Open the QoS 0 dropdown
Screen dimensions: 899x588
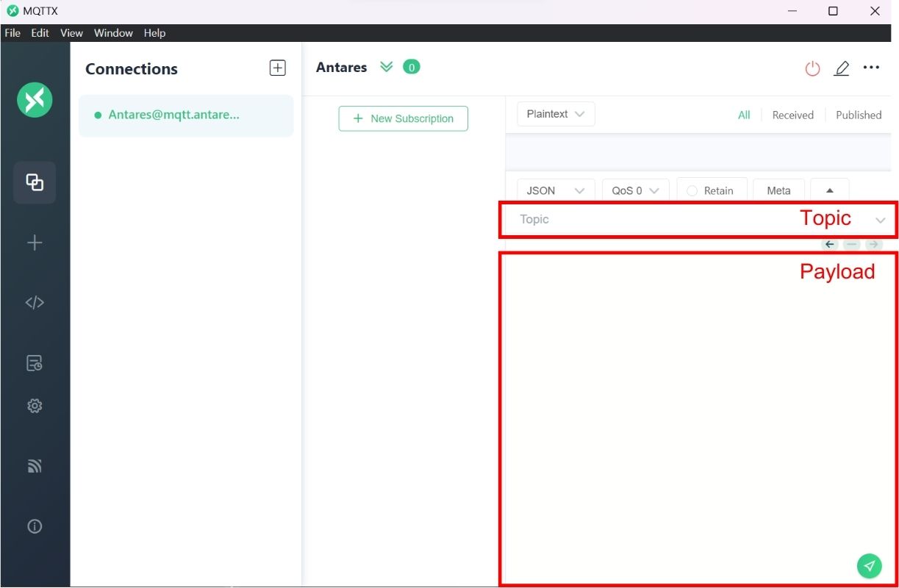tap(636, 190)
